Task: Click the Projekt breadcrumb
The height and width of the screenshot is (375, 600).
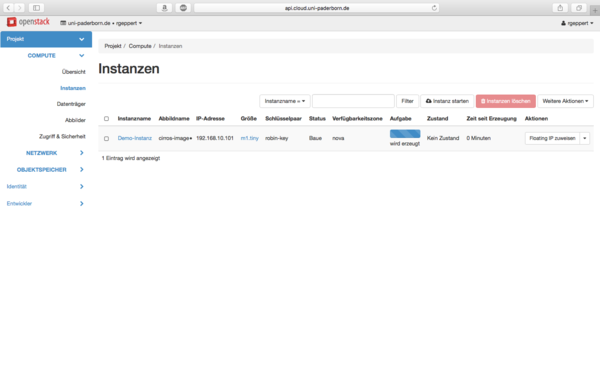Action: click(x=113, y=46)
